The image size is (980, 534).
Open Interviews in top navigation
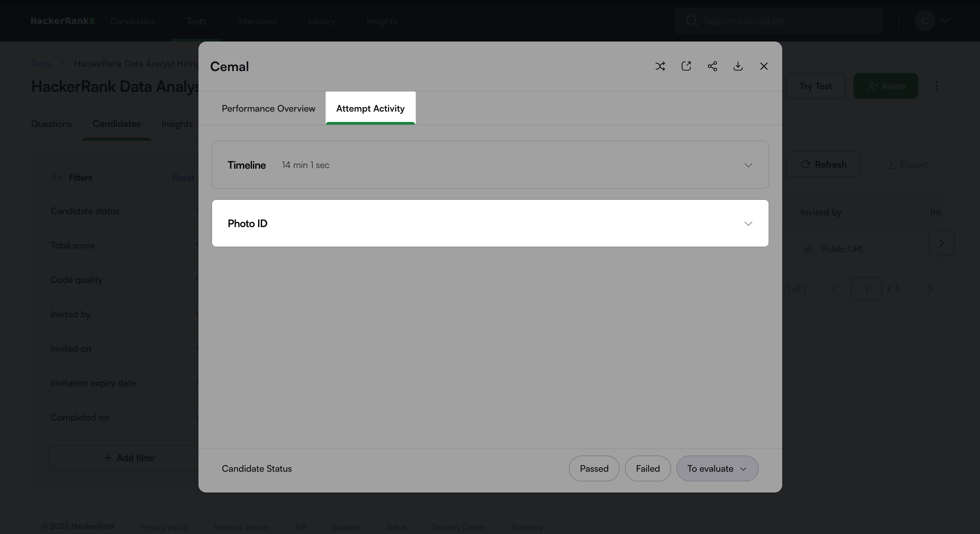pyautogui.click(x=257, y=21)
